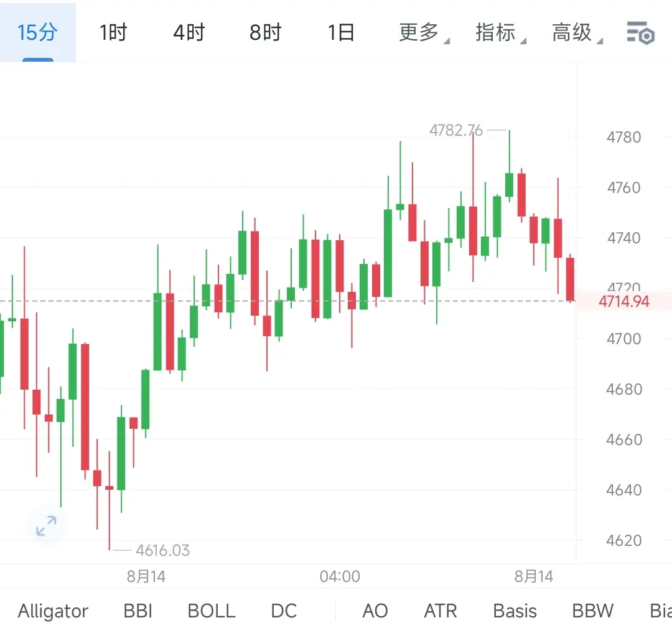This screenshot has width=672, height=633.
Task: Switch to the 1时 timeframe
Action: pyautogui.click(x=113, y=32)
